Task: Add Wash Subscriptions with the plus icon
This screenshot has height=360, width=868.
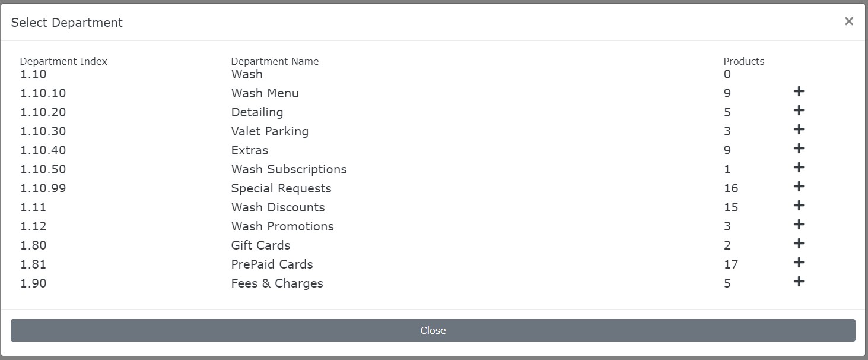Action: (799, 168)
